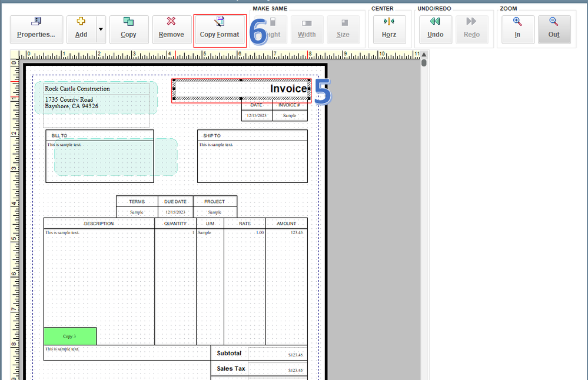Remove the selected element
The height and width of the screenshot is (380, 588).
tap(171, 29)
